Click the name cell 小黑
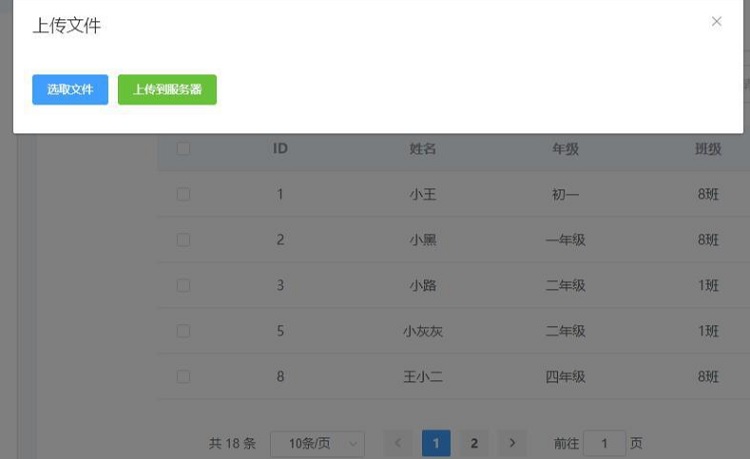Image resolution: width=750 pixels, height=459 pixels. pyautogui.click(x=423, y=240)
